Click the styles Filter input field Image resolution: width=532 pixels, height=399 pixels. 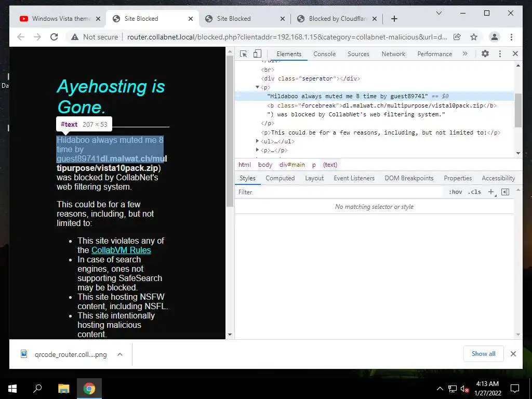pyautogui.click(x=339, y=192)
